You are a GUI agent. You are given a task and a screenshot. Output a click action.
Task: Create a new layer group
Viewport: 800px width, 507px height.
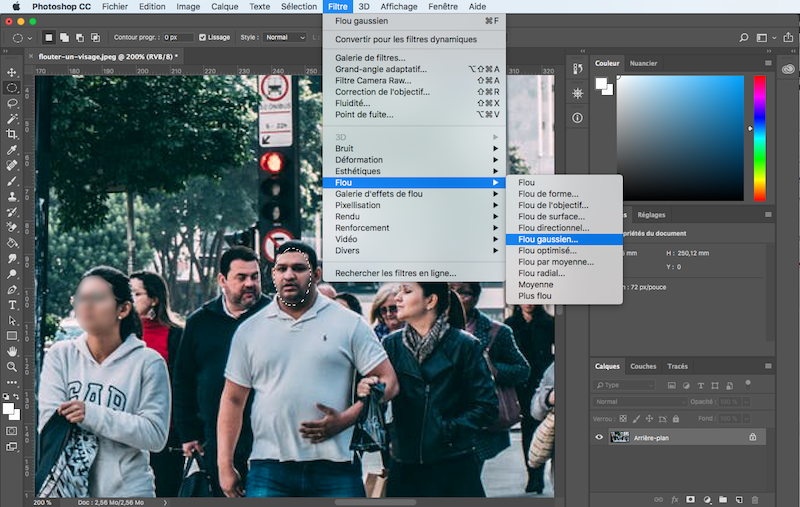click(x=723, y=500)
